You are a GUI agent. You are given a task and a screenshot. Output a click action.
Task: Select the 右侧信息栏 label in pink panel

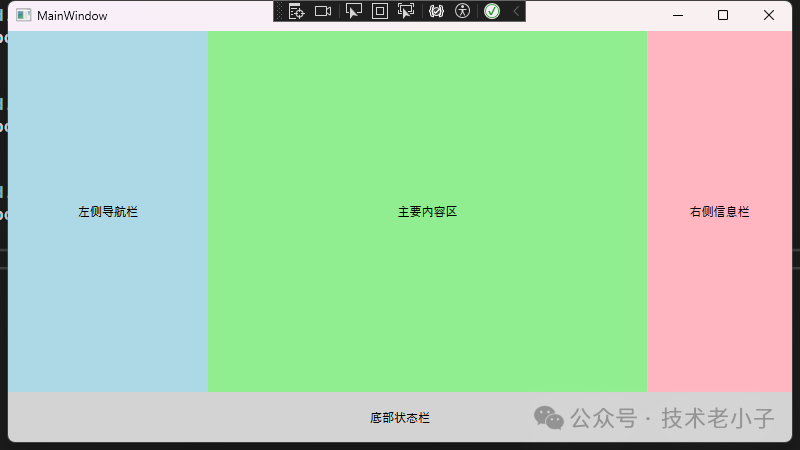point(719,212)
